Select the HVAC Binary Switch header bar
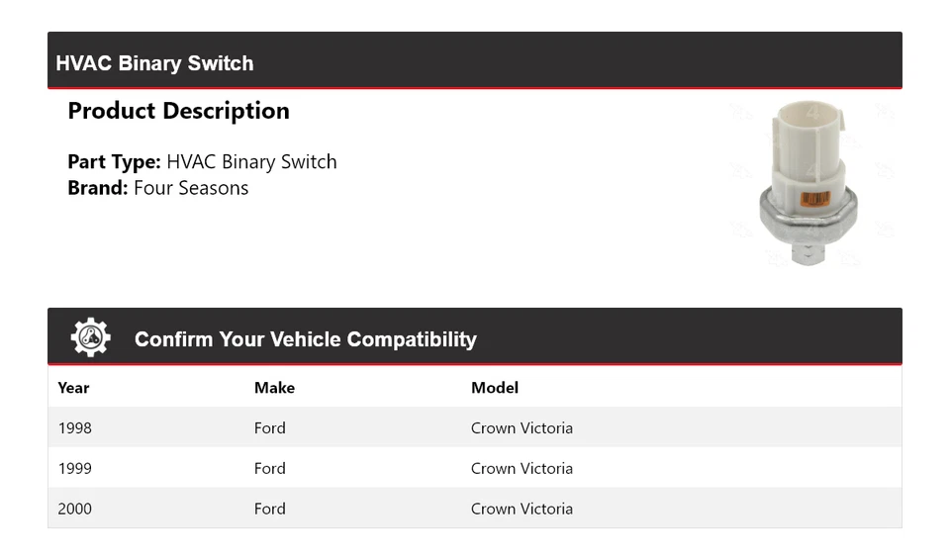The width and height of the screenshot is (950, 560). (474, 60)
